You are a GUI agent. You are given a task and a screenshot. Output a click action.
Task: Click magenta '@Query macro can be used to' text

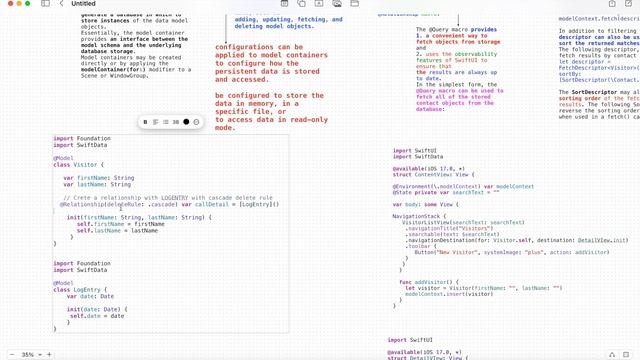tap(460, 91)
